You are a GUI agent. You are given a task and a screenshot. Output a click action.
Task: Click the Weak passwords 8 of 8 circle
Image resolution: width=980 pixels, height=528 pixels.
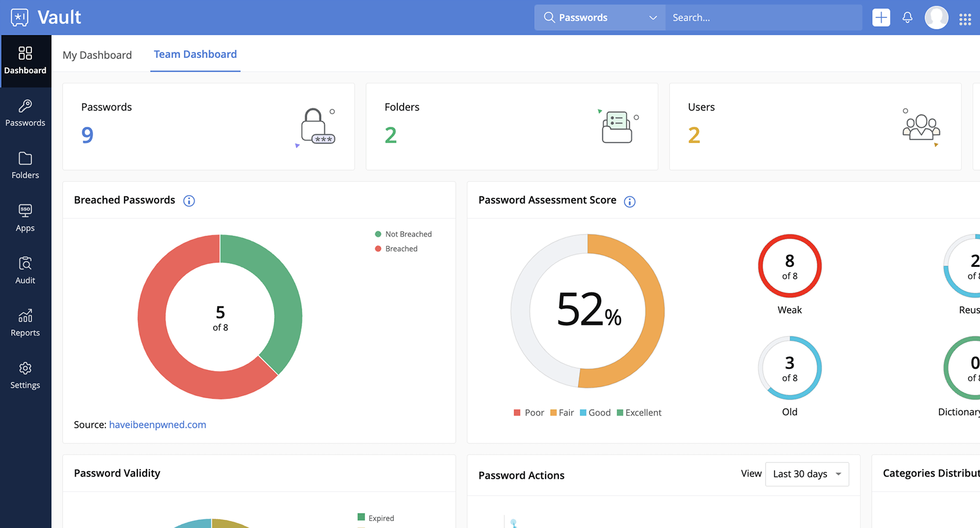(789, 266)
